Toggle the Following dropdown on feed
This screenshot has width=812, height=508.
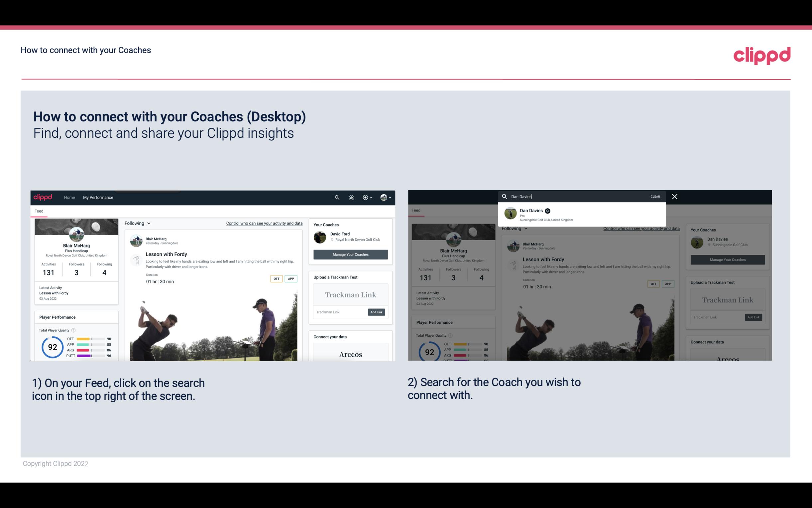139,223
